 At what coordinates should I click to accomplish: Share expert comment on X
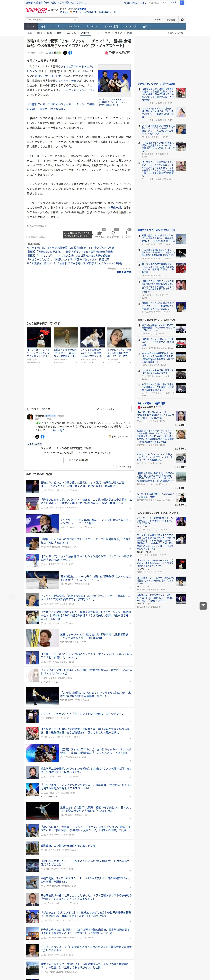[37, 436]
